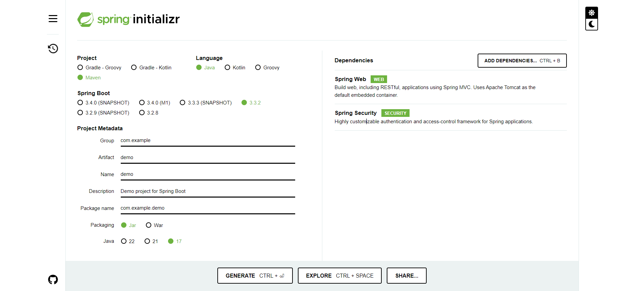
Task: Click the Spring Initializr logo
Action: coord(128,19)
